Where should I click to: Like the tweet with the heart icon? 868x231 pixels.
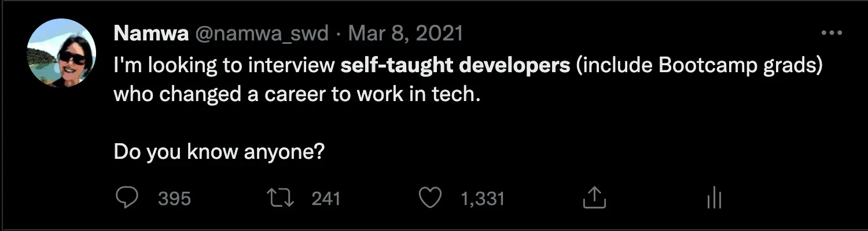click(x=429, y=199)
